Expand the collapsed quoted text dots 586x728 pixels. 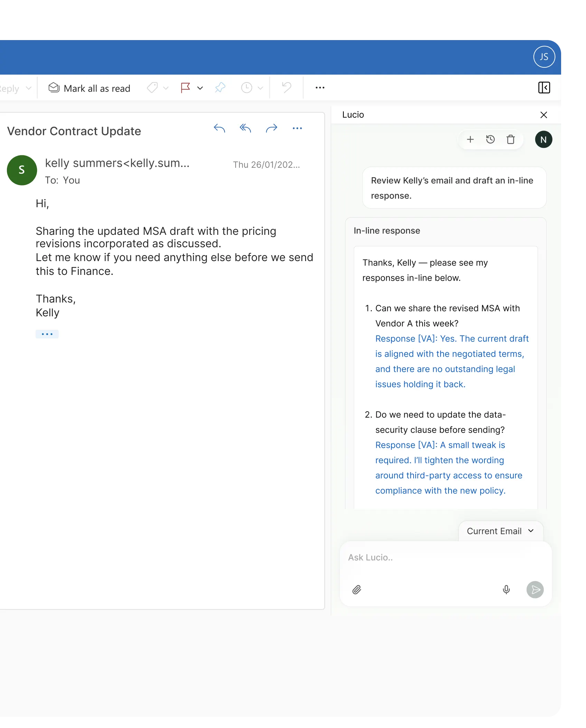(47, 334)
